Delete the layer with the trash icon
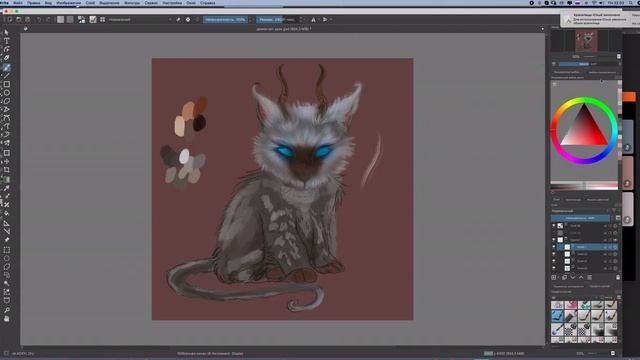This screenshot has height=360, width=640. click(x=618, y=278)
